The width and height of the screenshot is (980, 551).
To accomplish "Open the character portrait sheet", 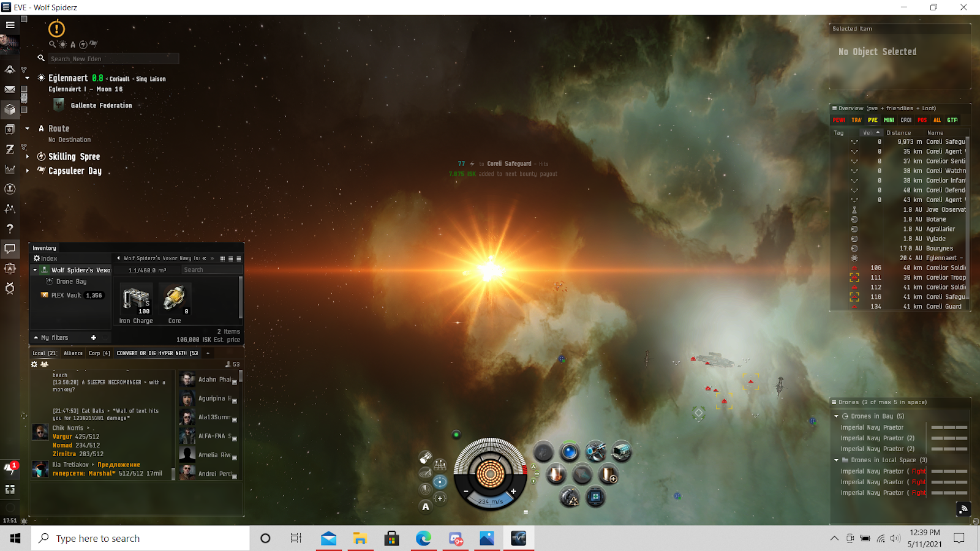I will pyautogui.click(x=10, y=44).
